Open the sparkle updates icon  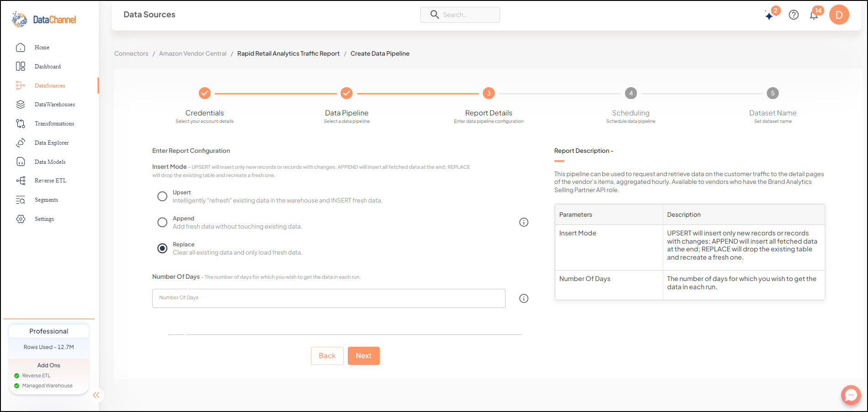pyautogui.click(x=770, y=16)
